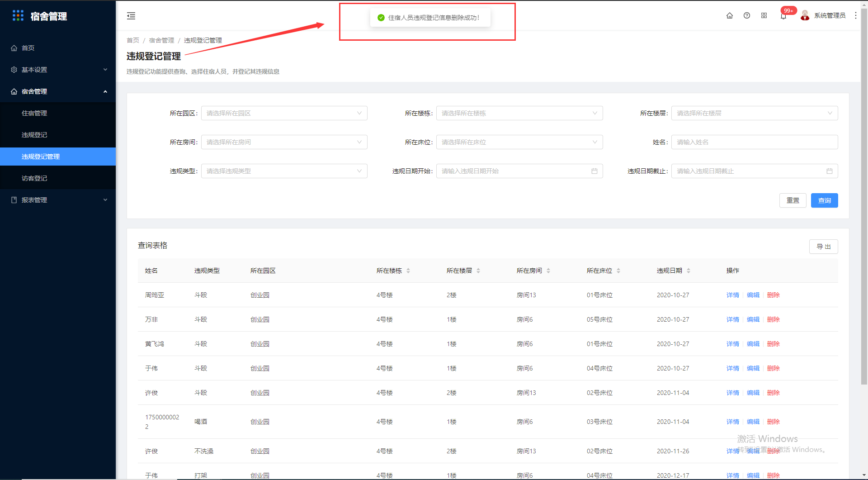Collapse 宿舍管理 sidebar menu
The image size is (868, 480).
click(x=58, y=91)
